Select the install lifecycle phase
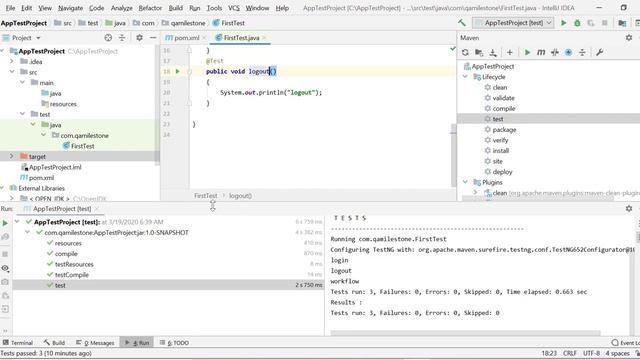 tap(500, 151)
